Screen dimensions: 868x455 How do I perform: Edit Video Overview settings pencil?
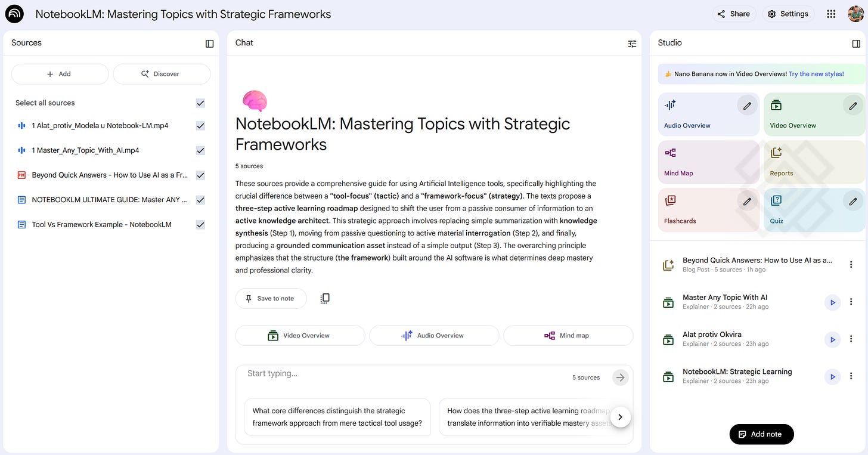point(853,106)
